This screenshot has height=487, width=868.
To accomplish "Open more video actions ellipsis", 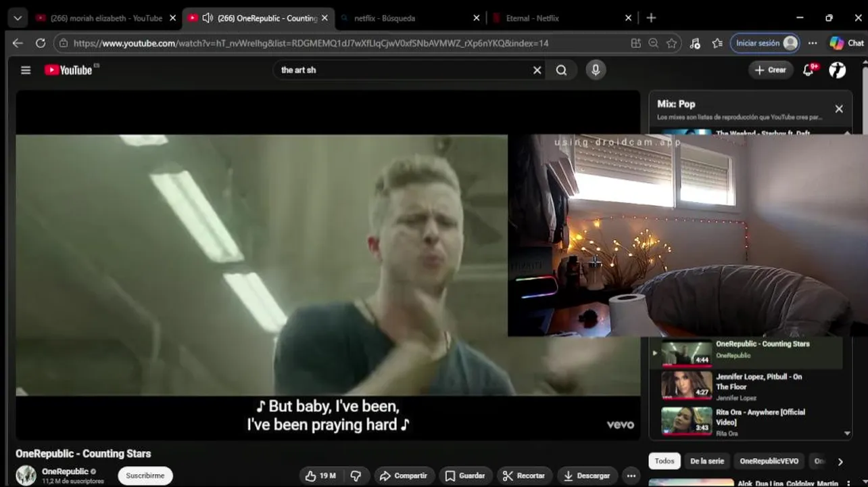I will pos(631,476).
